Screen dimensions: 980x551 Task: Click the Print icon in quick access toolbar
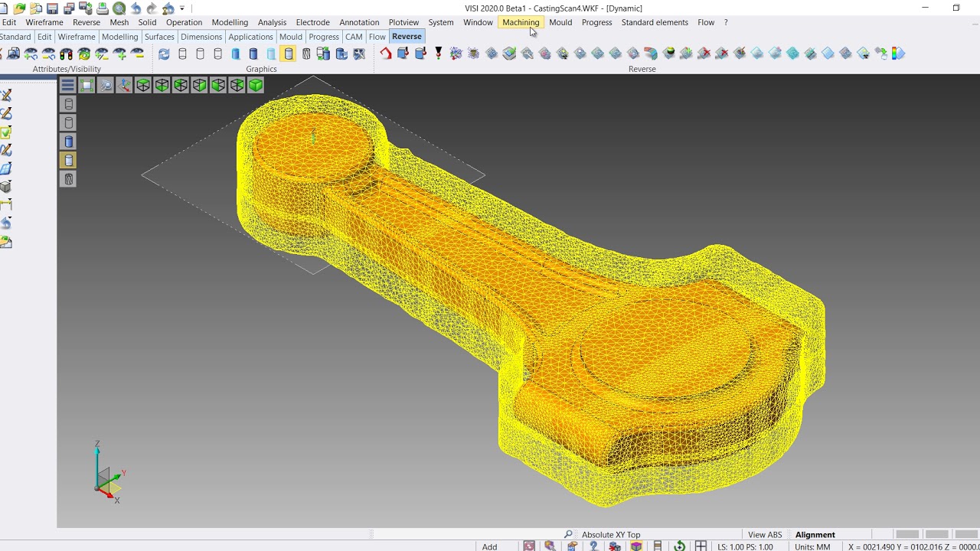103,8
